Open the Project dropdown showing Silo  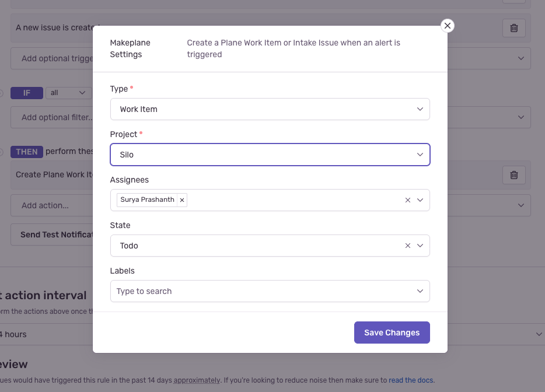pos(270,155)
